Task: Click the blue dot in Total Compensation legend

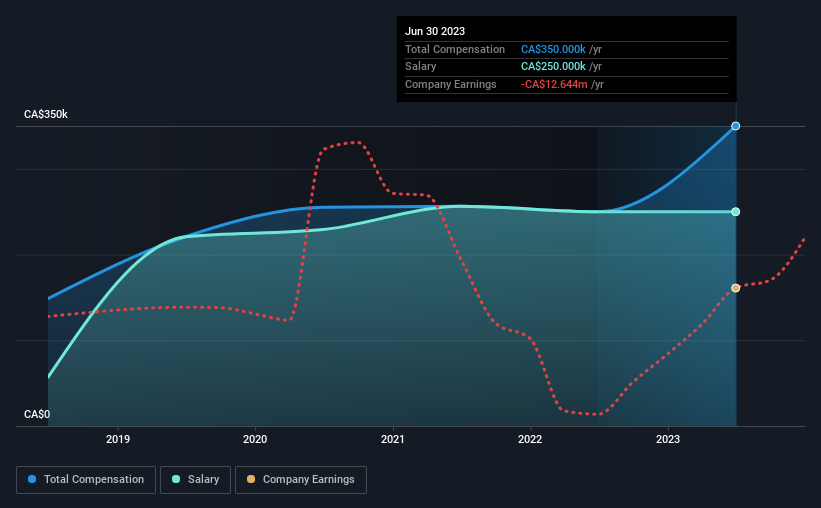Action: click(32, 479)
